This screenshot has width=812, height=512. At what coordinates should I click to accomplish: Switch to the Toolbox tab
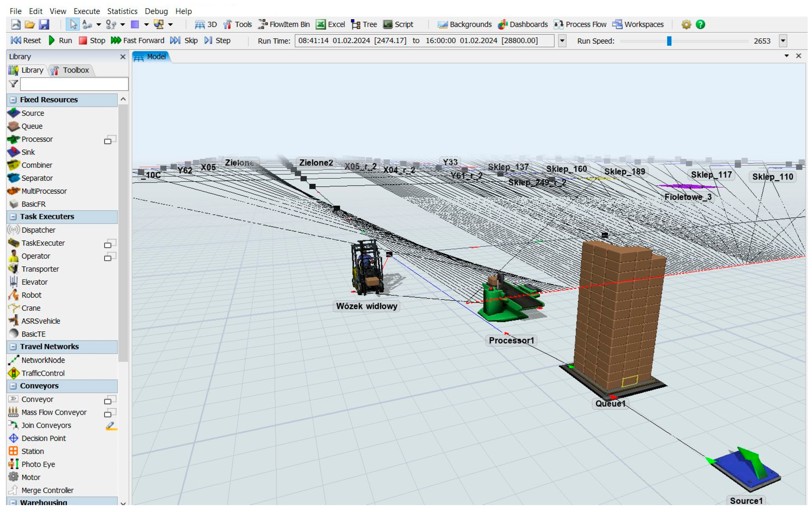click(x=71, y=70)
